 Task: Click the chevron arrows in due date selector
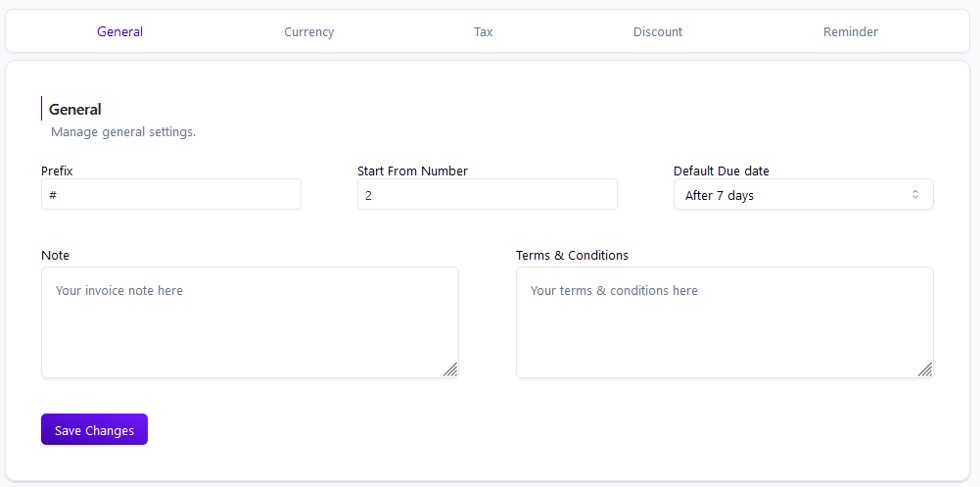click(915, 194)
